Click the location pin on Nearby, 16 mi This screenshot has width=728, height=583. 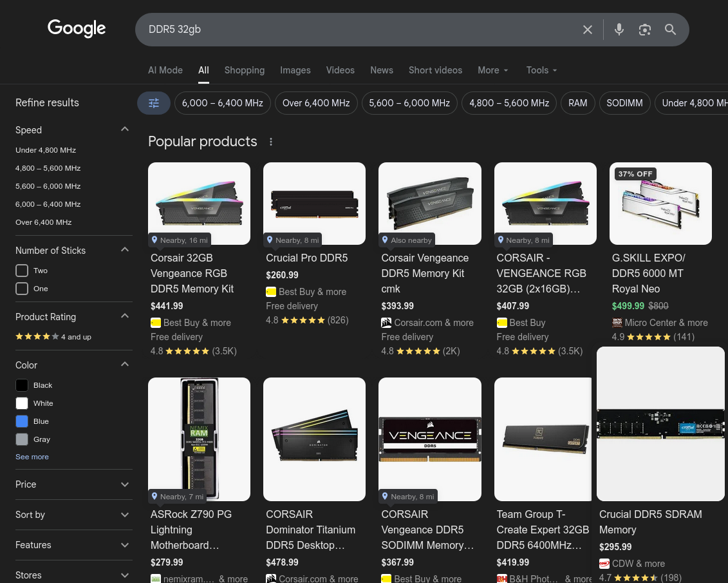click(x=154, y=240)
